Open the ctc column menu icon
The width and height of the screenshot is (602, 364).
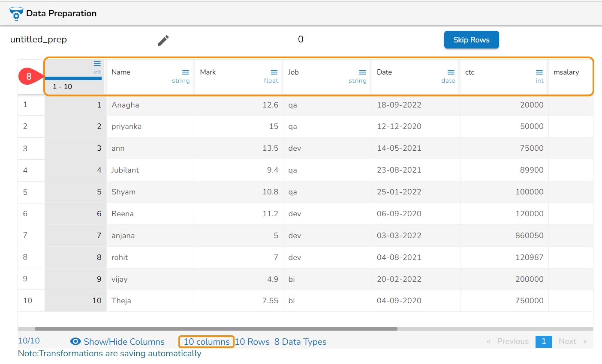click(539, 72)
